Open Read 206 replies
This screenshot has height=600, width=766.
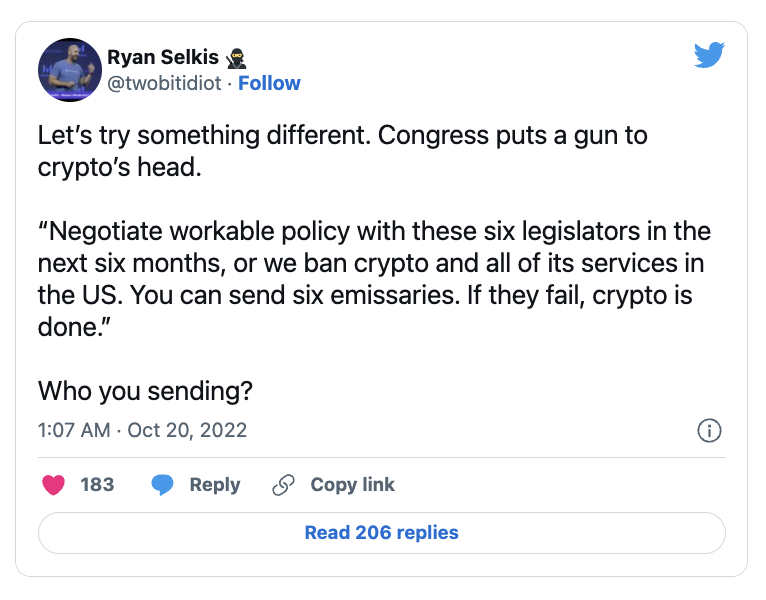point(382,533)
